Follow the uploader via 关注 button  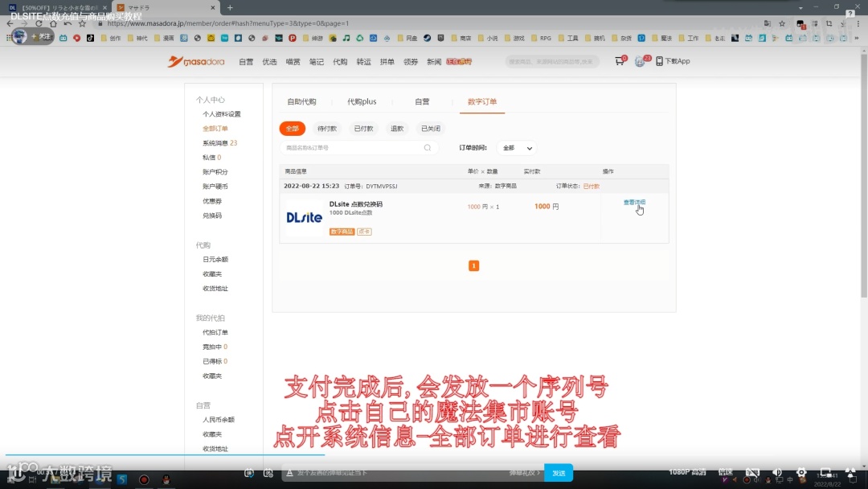coord(41,36)
